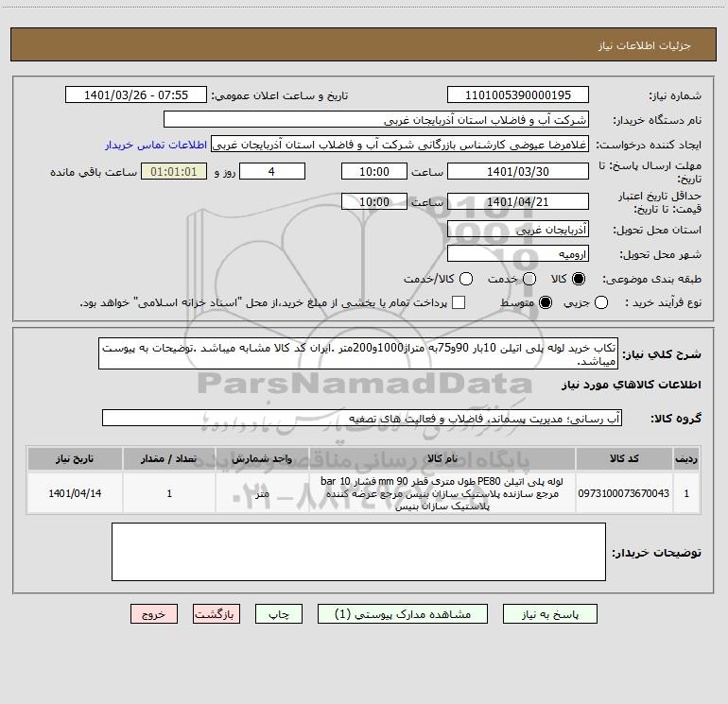Click the buyer organization name field
The height and width of the screenshot is (704, 728).
pos(376,120)
